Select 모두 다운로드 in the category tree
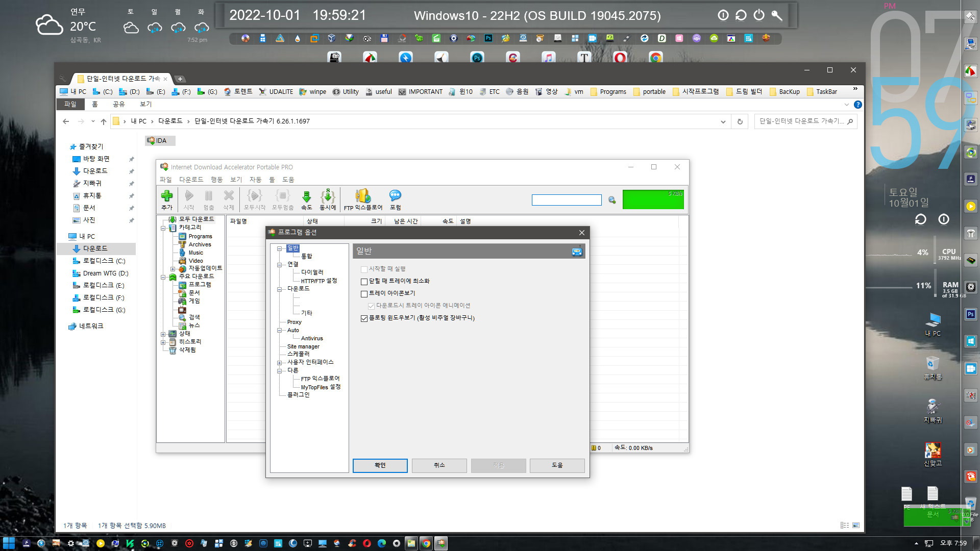 [x=196, y=219]
